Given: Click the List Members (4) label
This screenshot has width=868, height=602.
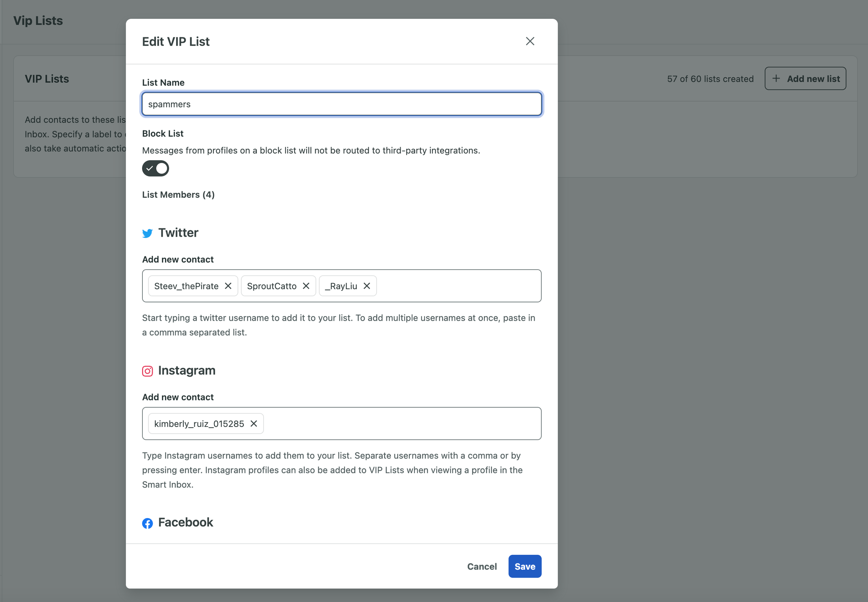Looking at the screenshot, I should point(178,195).
